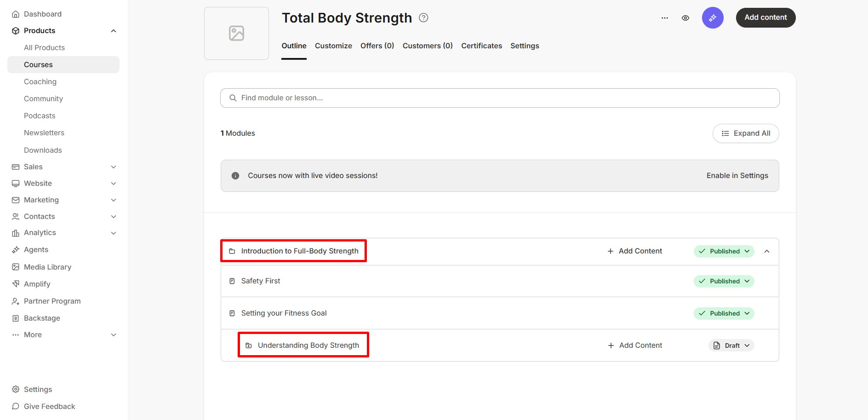Click the Find module or lesson search field
Screen dimensions: 868x420
pyautogui.click(x=500, y=98)
